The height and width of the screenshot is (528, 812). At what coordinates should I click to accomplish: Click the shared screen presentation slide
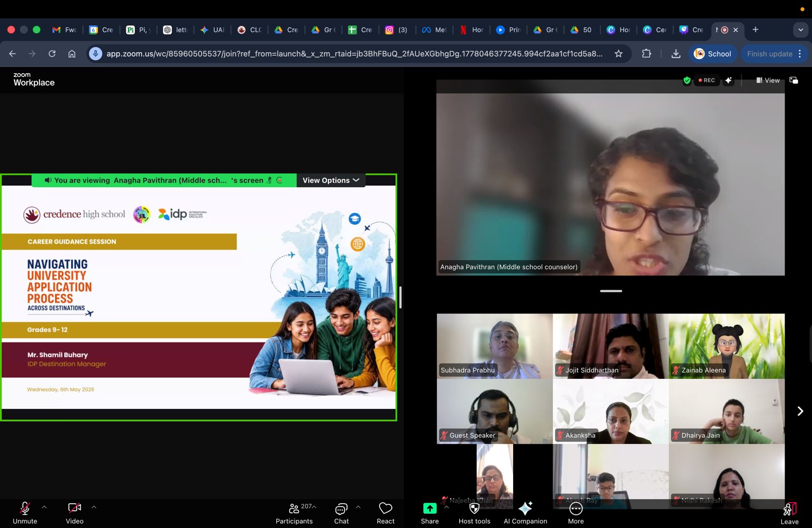pyautogui.click(x=198, y=298)
